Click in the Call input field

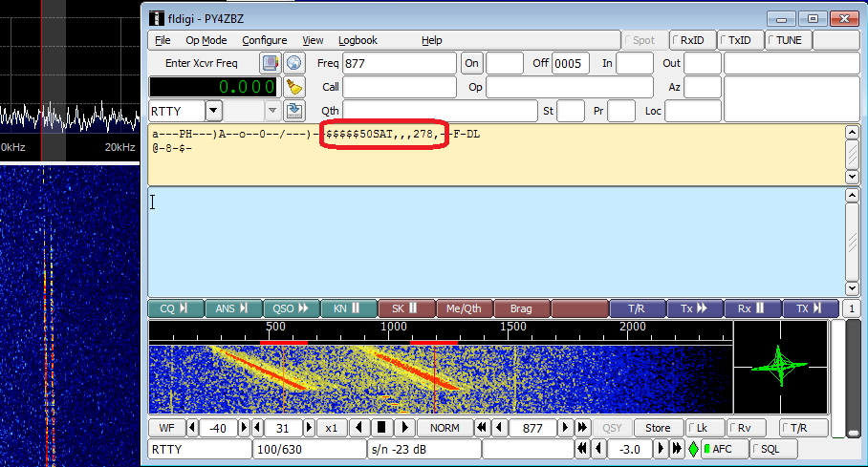pos(400,87)
